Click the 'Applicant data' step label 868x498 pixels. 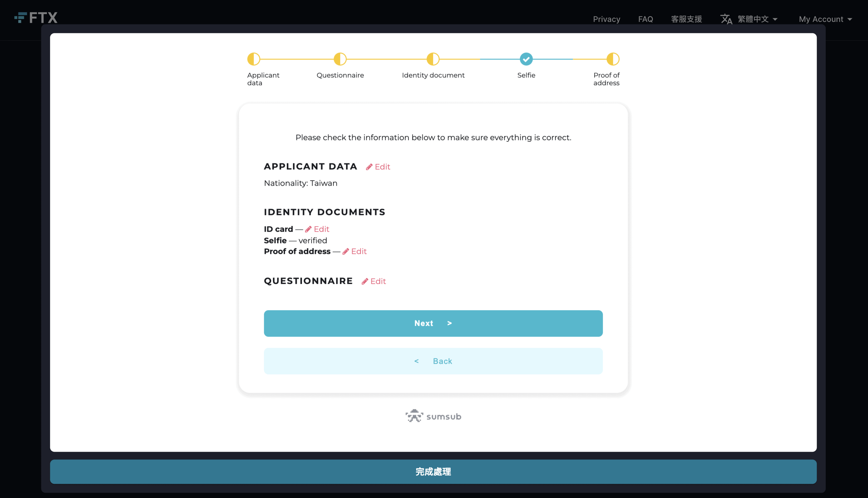pyautogui.click(x=263, y=79)
